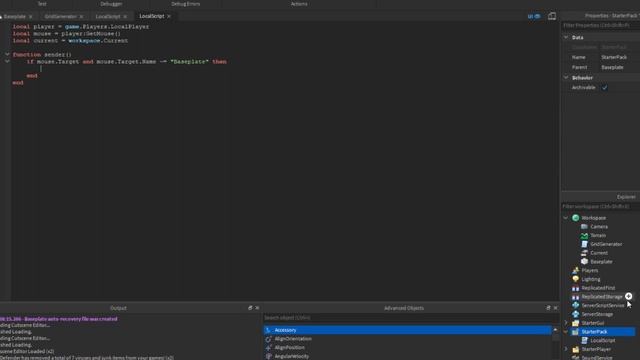640x360 pixels.
Task: Click the Workspace globe icon in Explorer
Action: click(x=576, y=218)
